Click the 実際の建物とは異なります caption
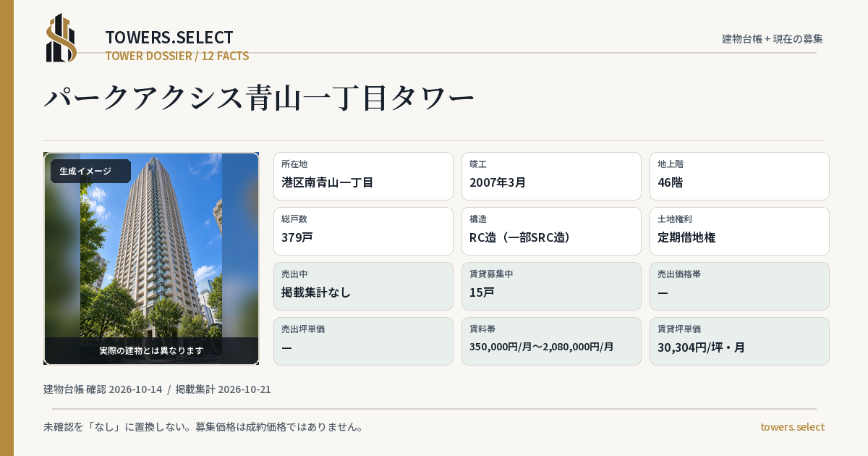The width and height of the screenshot is (868, 456). (151, 350)
